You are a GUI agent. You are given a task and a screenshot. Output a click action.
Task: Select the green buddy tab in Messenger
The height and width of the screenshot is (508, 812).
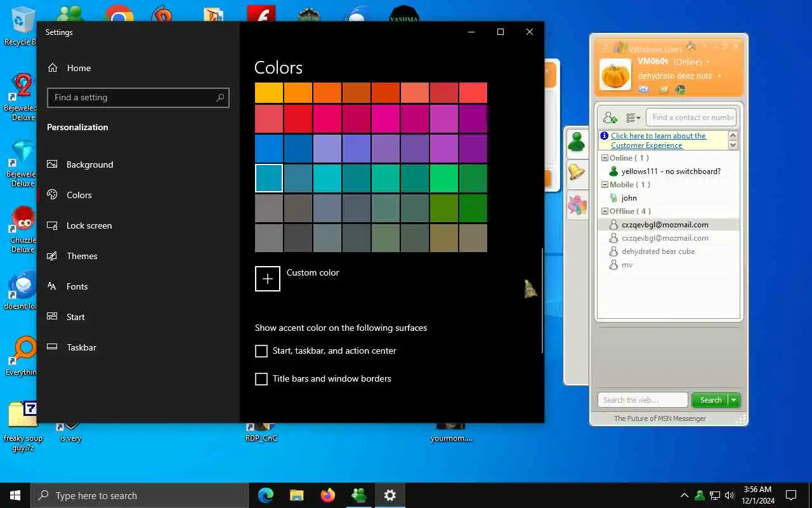pos(577,142)
